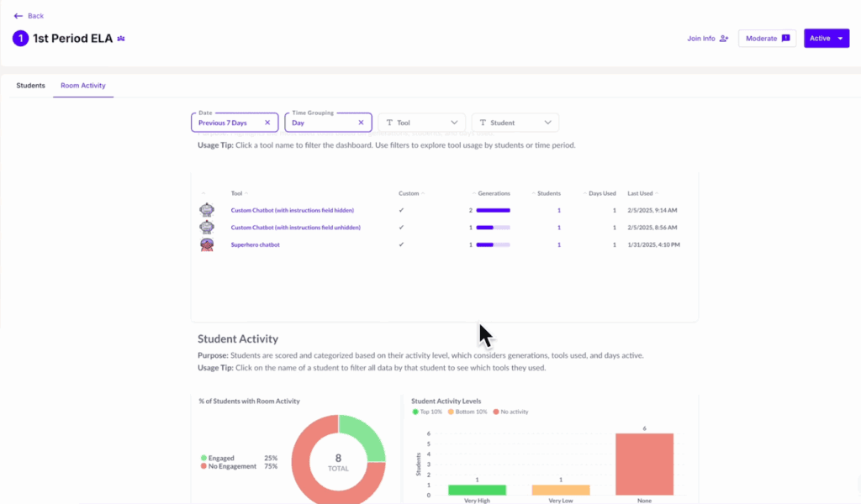Screen dimensions: 861x504
Task: Clear the Day time grouping filter
Action: coord(361,123)
